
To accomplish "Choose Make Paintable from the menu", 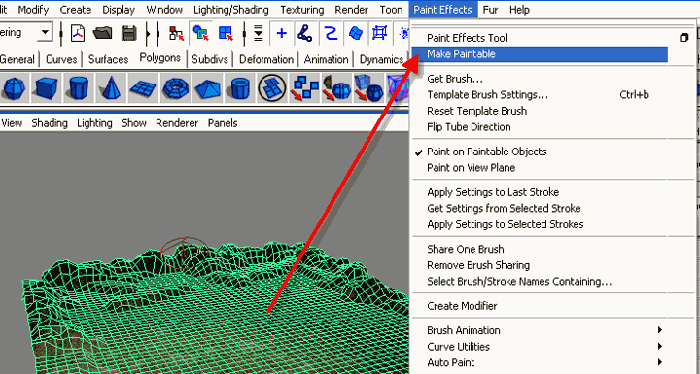I will point(539,54).
